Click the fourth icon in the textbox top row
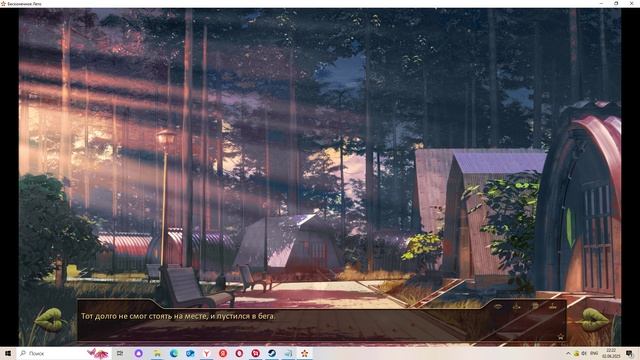 click(x=553, y=307)
